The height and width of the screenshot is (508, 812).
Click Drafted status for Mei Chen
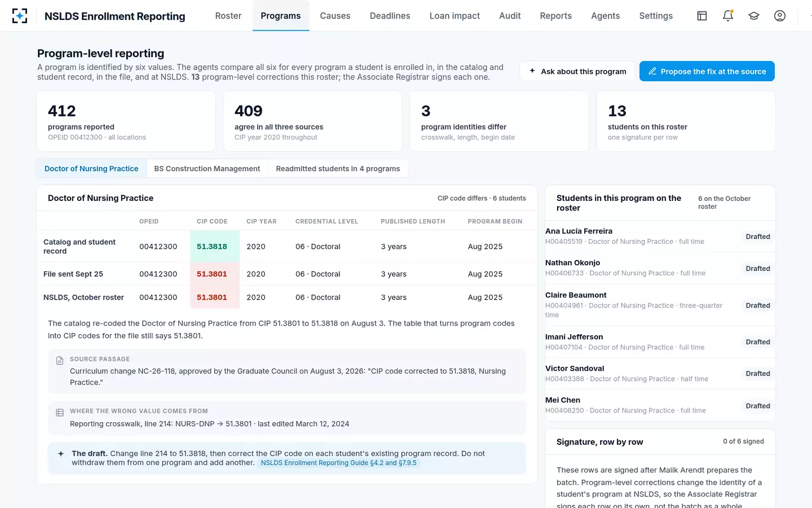pyautogui.click(x=758, y=406)
